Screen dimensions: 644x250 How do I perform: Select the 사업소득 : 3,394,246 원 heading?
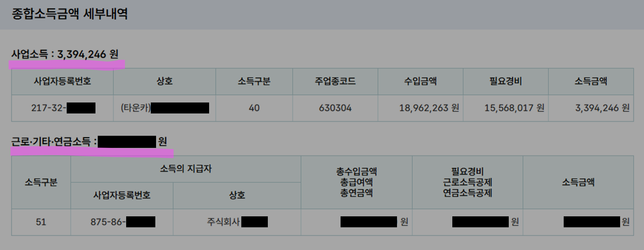tap(65, 54)
